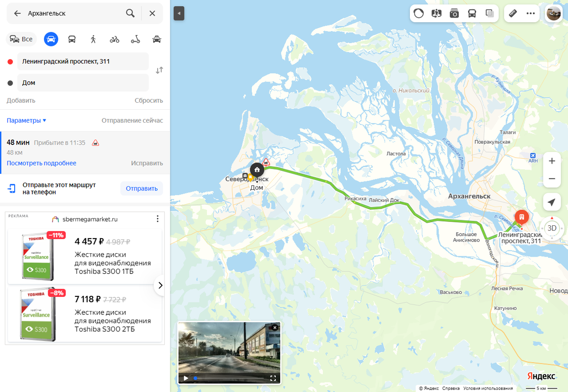Select the Все transport modes tab
The height and width of the screenshot is (392, 568).
click(x=21, y=39)
